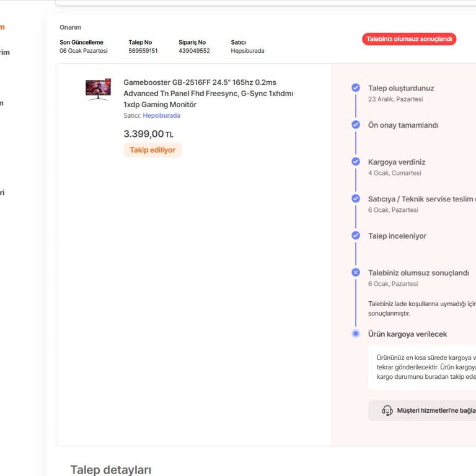Click the dot marker beside Ürün kargoya verilecek
Screen dimensions: 476x476
coord(356,333)
